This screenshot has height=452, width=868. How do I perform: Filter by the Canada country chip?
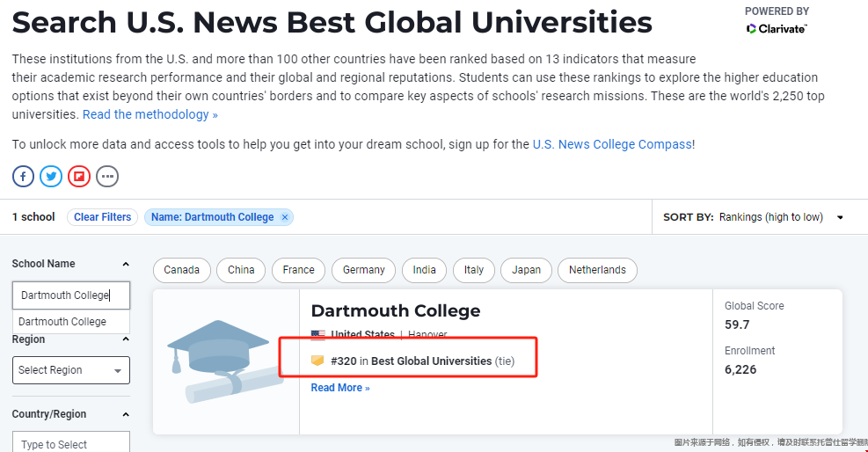[182, 270]
